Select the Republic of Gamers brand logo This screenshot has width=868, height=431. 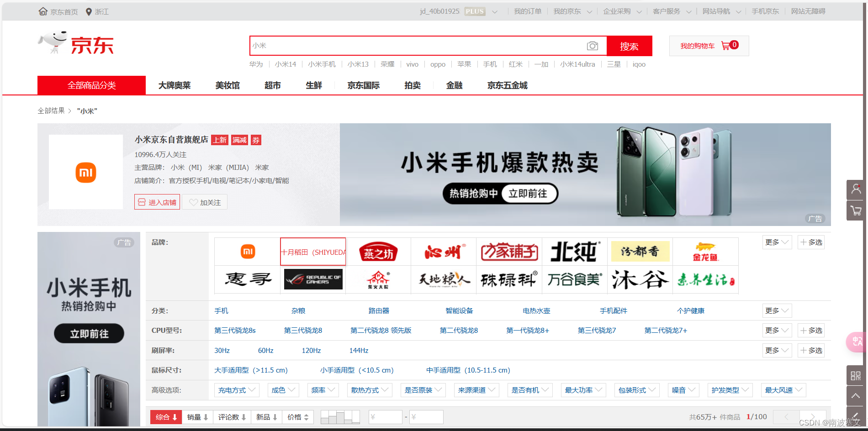[313, 279]
